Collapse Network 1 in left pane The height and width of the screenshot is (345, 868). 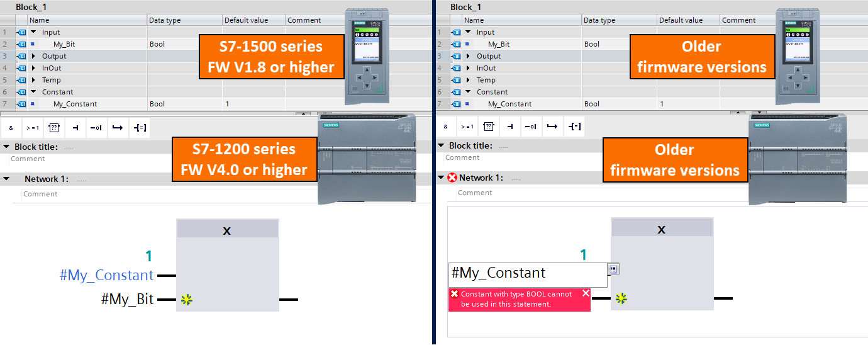tap(6, 179)
